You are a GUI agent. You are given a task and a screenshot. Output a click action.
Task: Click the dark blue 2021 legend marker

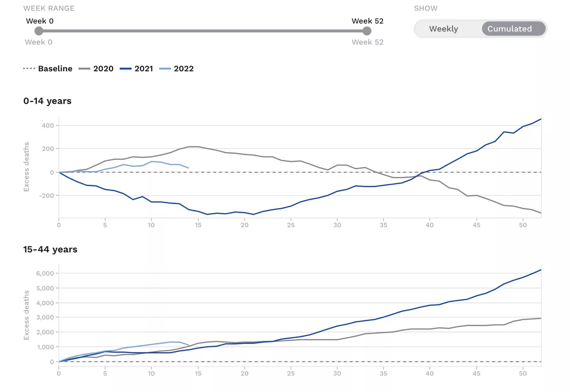126,69
